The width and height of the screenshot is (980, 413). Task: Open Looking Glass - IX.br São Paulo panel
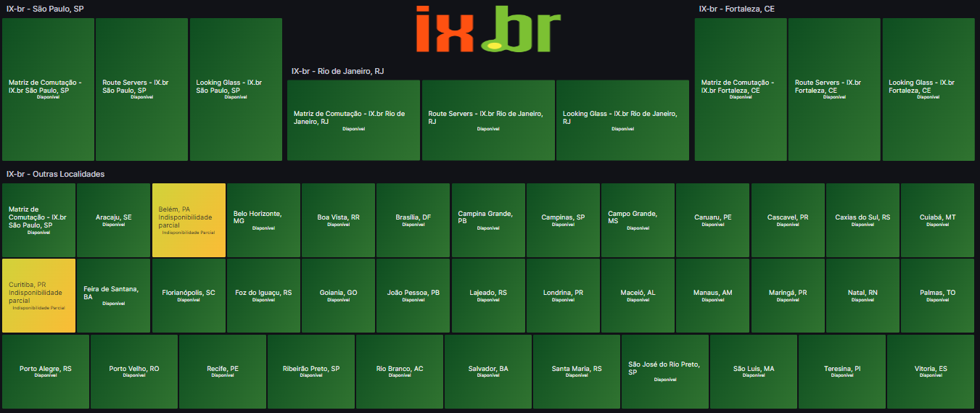click(x=236, y=89)
